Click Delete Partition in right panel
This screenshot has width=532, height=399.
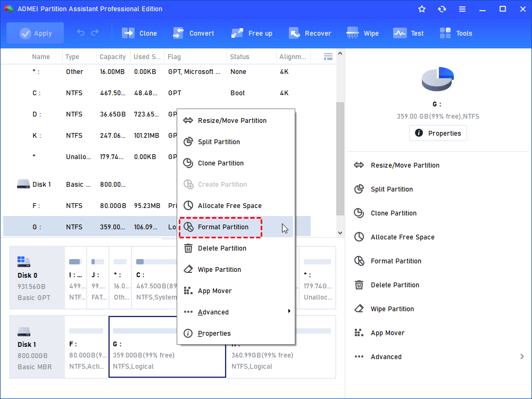pyautogui.click(x=386, y=285)
